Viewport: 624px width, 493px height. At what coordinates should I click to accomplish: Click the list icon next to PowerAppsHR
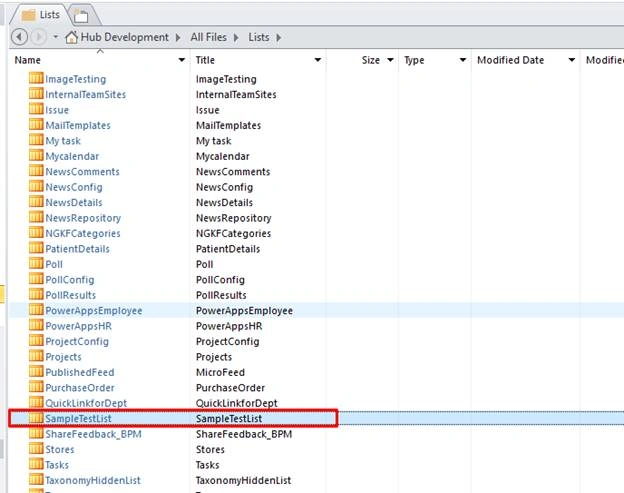tap(36, 325)
